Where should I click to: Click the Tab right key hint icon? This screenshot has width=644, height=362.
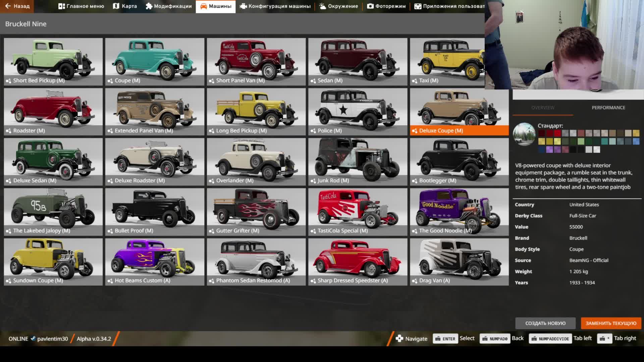(x=604, y=339)
